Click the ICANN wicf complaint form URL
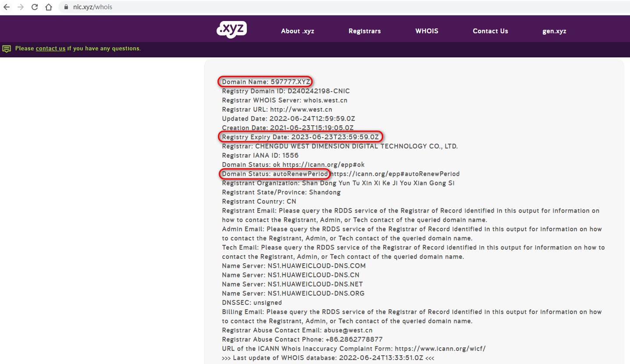This screenshot has height=364, width=630. (440, 349)
